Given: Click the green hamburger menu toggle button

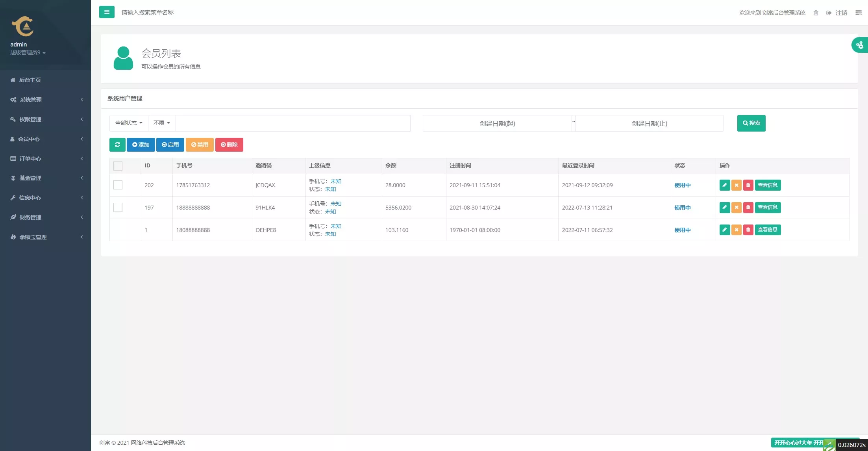Looking at the screenshot, I should coord(107,12).
